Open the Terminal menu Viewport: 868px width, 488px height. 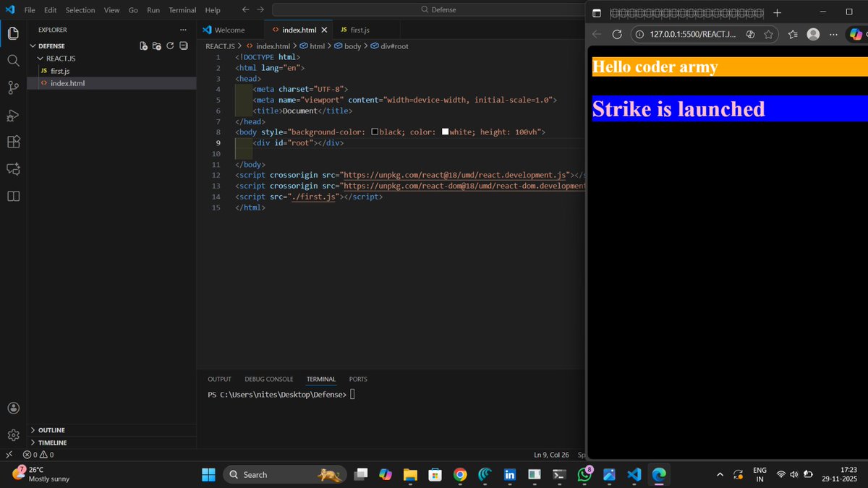pyautogui.click(x=182, y=10)
